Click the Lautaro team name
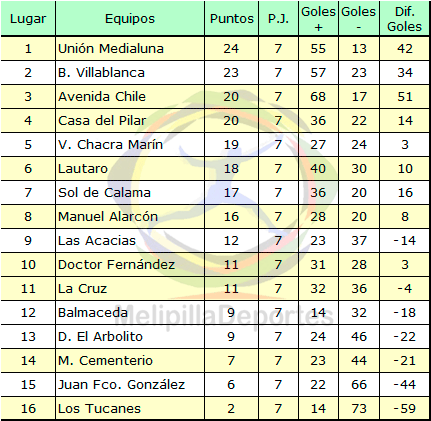This screenshot has height=421, width=431. 83,169
